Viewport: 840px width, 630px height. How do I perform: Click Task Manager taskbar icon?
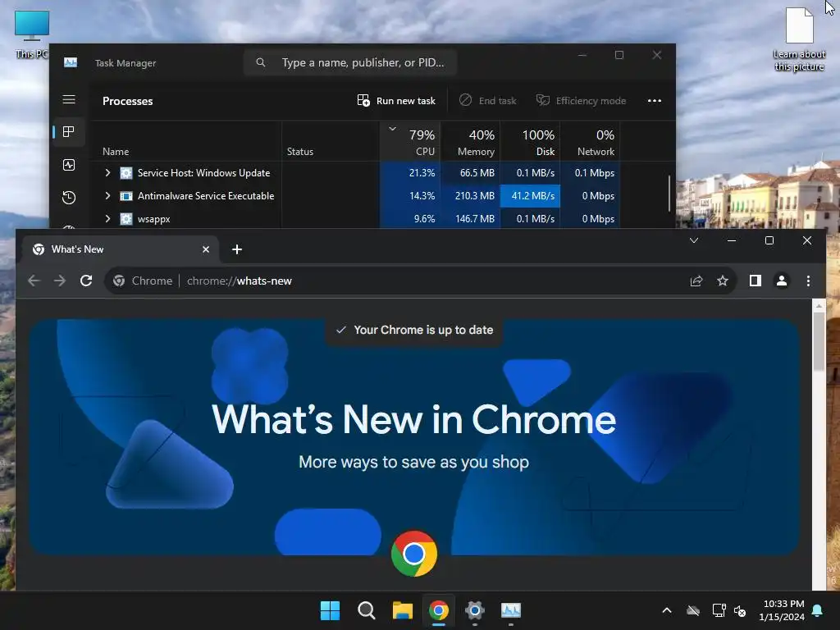coord(511,610)
